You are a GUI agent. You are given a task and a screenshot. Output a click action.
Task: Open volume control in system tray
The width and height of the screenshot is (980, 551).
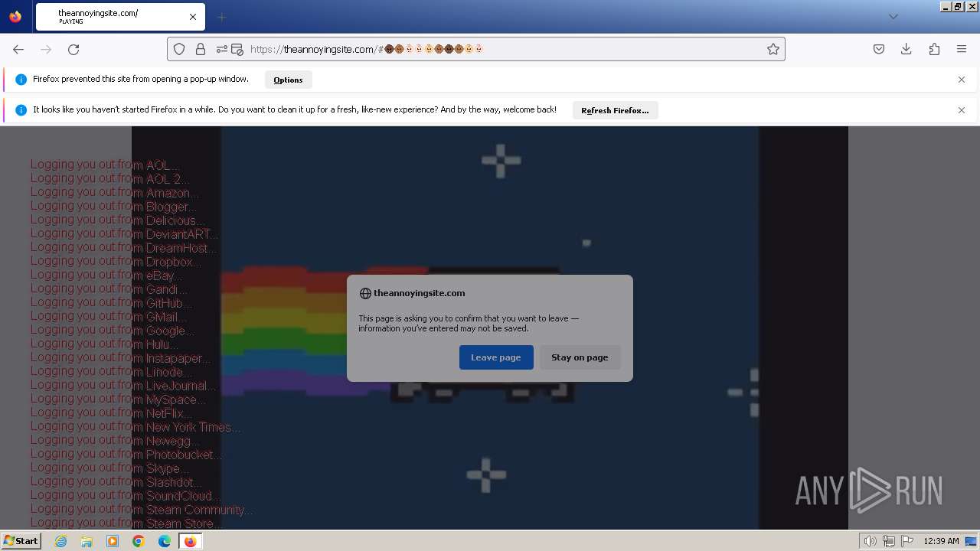[871, 541]
